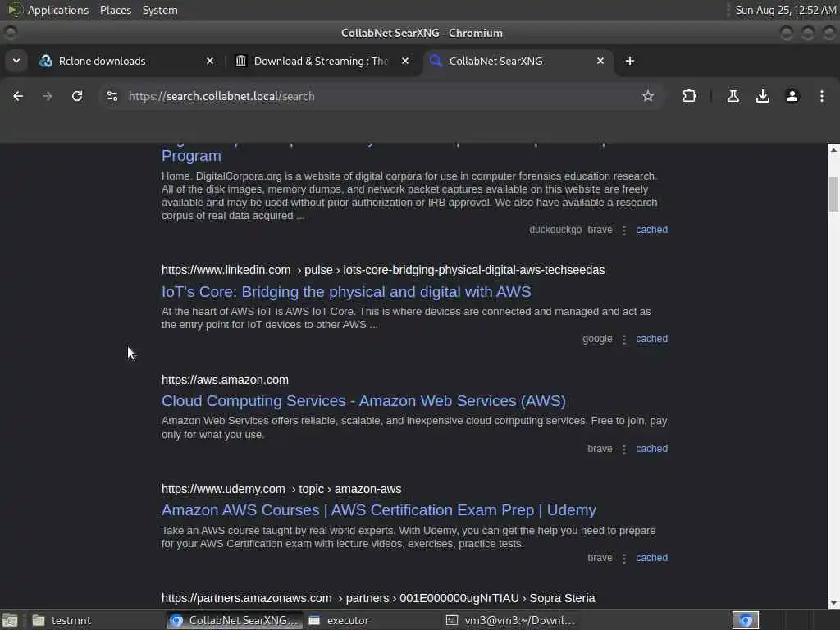
Task: Click the vertical scrollbar thumb
Action: click(x=833, y=195)
